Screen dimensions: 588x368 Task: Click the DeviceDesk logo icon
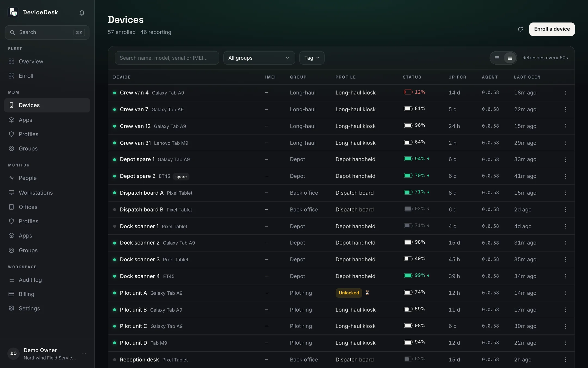13,12
